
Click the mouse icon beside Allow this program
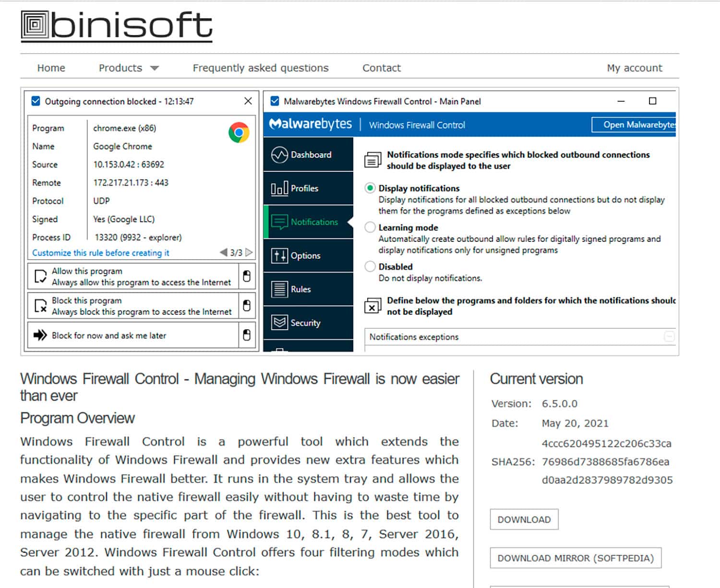click(247, 276)
